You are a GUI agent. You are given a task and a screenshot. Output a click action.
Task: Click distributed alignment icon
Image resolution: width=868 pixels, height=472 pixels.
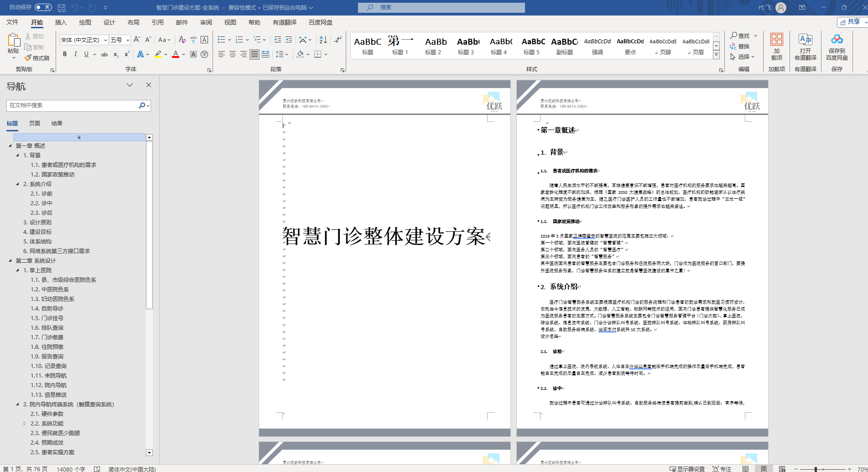point(265,54)
